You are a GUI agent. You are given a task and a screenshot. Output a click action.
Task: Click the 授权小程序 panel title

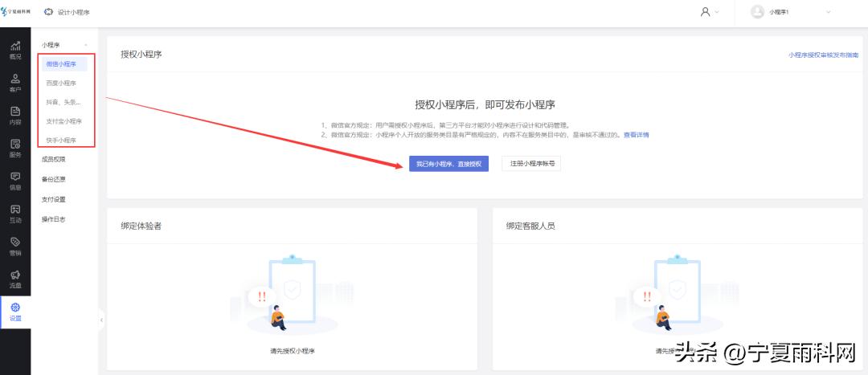[x=141, y=55]
